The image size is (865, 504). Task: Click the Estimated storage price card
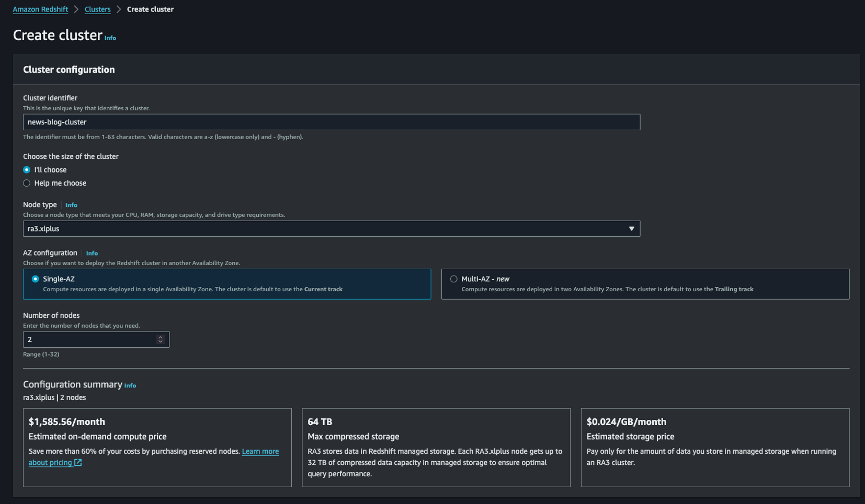pos(714,447)
